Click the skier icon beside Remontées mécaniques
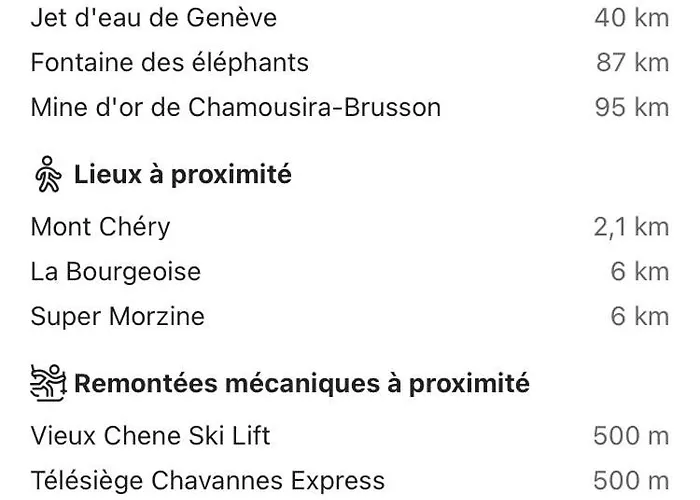The image size is (700, 500). [48, 383]
